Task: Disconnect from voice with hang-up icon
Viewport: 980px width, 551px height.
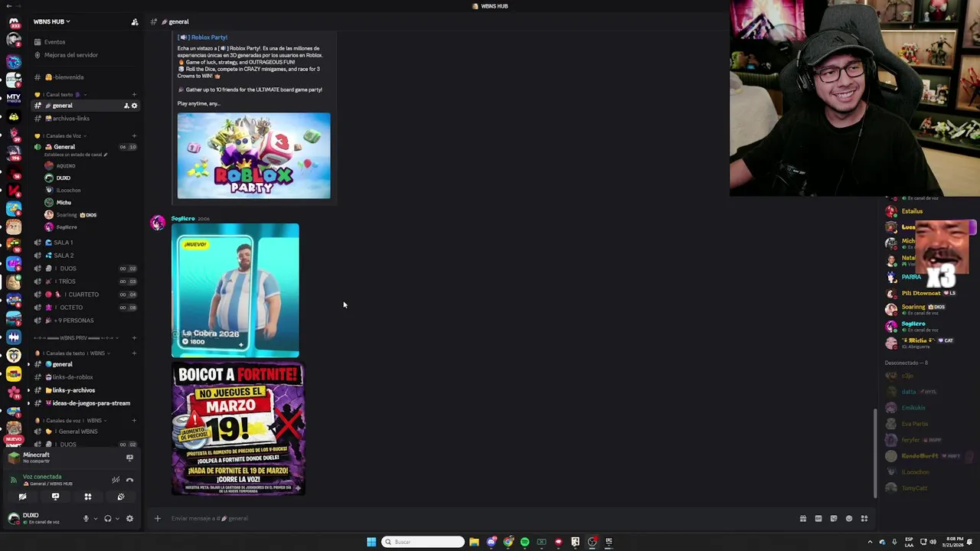Action: 129,480
